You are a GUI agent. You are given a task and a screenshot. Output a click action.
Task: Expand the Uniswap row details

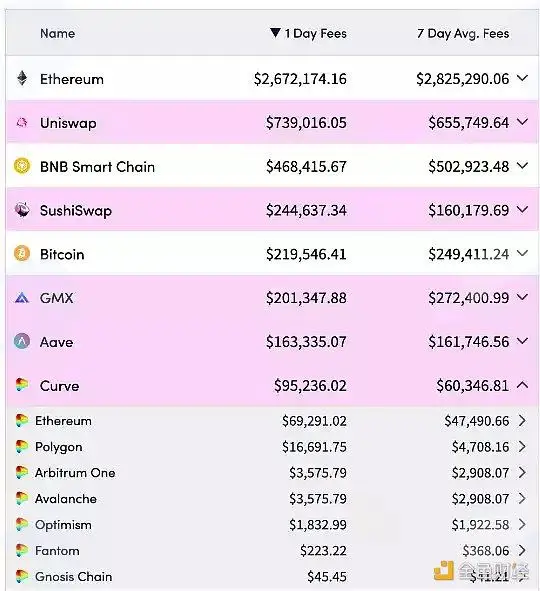click(x=522, y=122)
